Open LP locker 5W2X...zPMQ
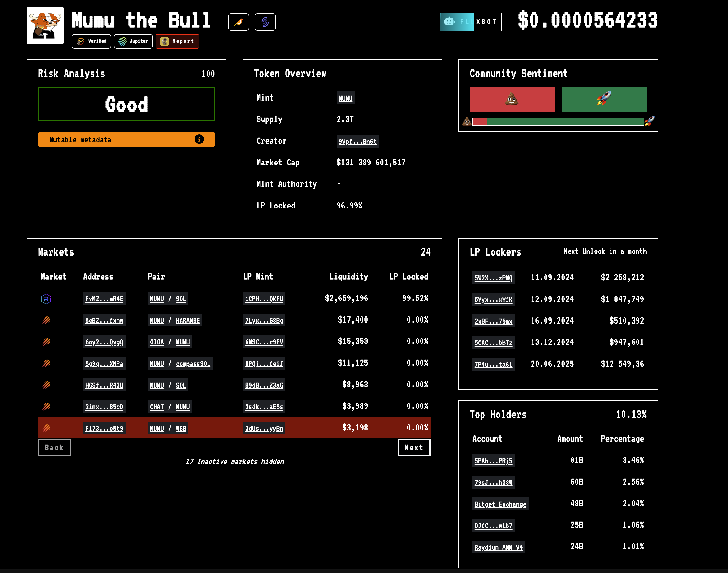728x573 pixels. pos(494,278)
